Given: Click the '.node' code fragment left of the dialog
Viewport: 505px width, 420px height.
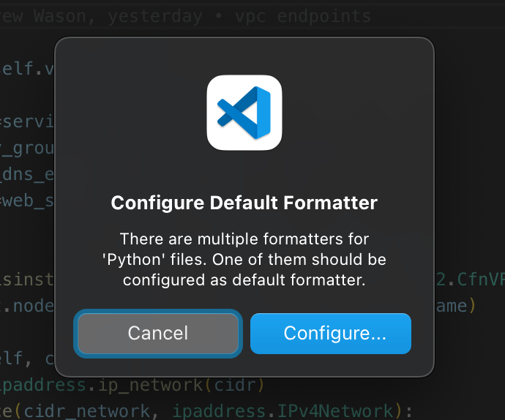Looking at the screenshot, I should pyautogui.click(x=27, y=306).
